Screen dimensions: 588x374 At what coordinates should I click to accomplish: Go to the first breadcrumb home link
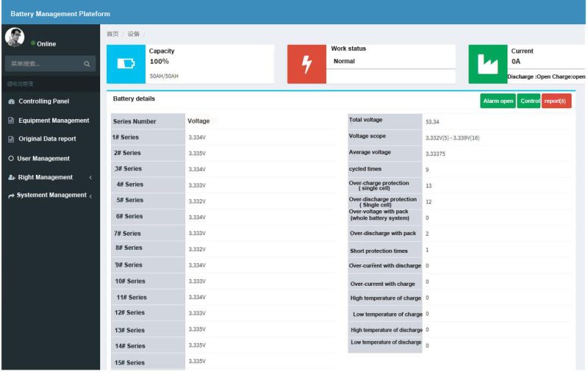pos(112,34)
